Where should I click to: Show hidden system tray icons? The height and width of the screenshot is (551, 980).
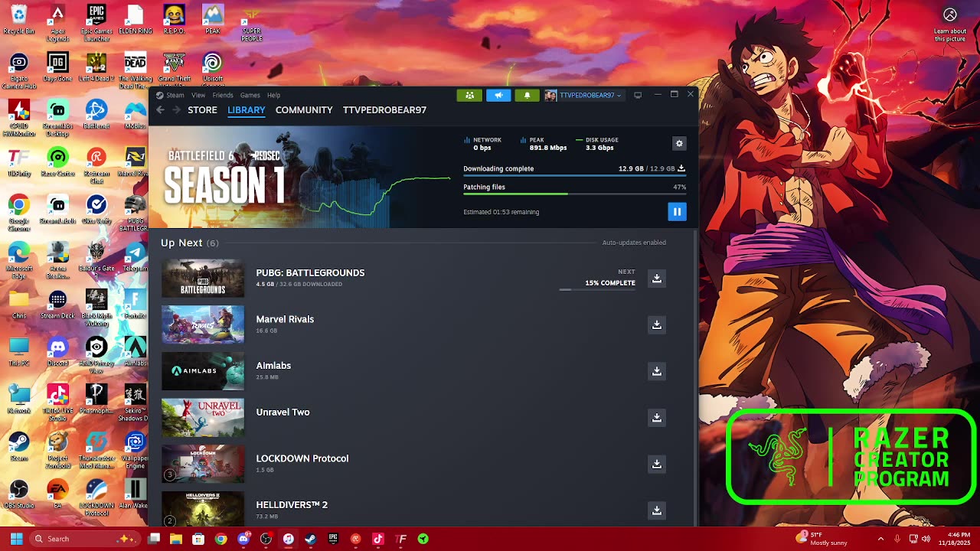pyautogui.click(x=880, y=539)
